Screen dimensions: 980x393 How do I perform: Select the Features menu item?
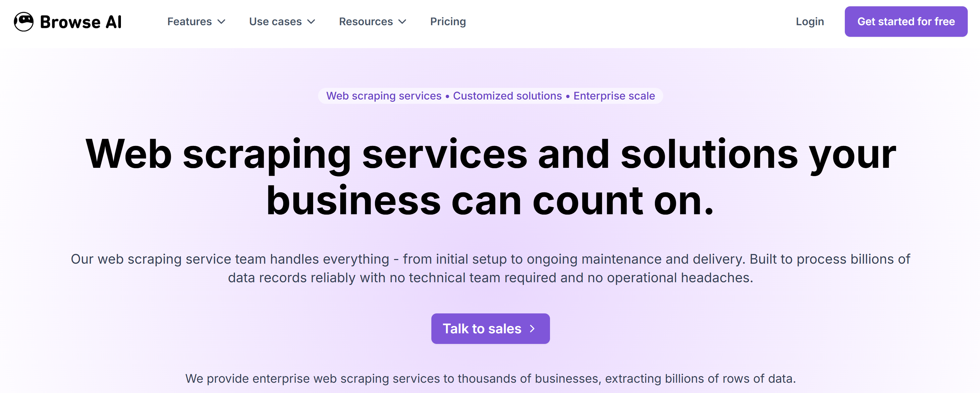pyautogui.click(x=190, y=22)
